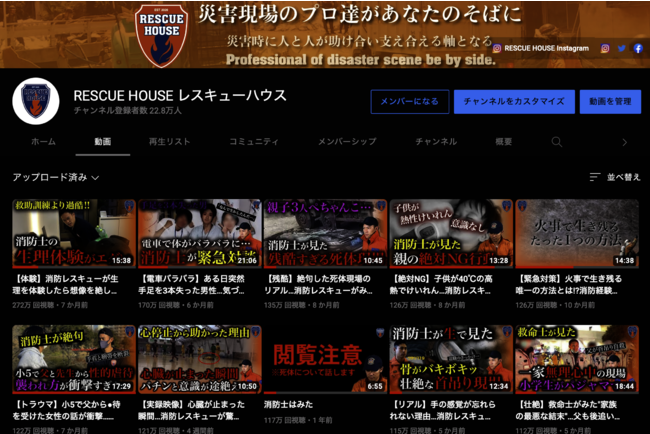Select the 動画 tab
The height and width of the screenshot is (434, 650).
coord(102,142)
